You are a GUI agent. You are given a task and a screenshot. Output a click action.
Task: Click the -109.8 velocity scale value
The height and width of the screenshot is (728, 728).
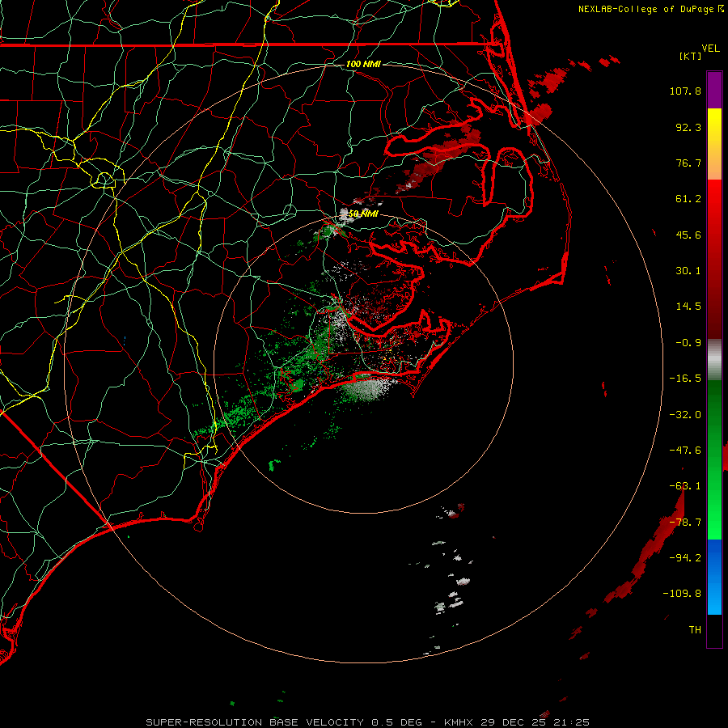click(x=683, y=594)
